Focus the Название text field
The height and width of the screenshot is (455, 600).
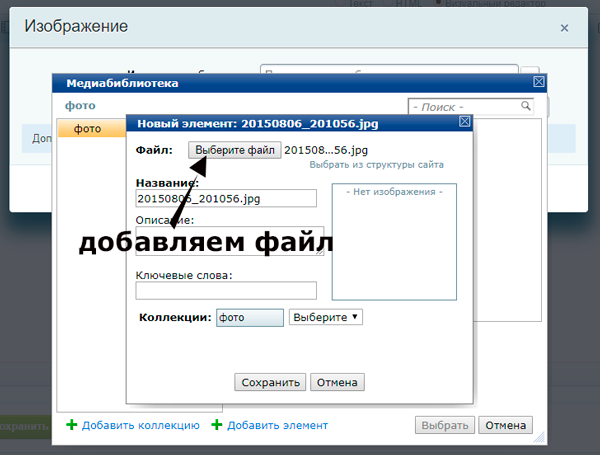click(x=226, y=198)
